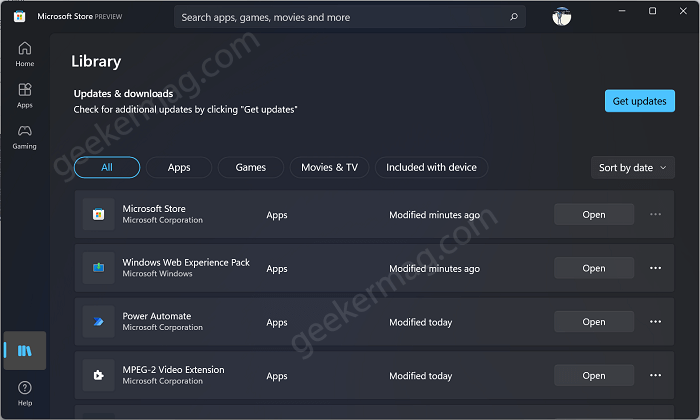Screen dimensions: 700x420
Task: Minimize the Microsoft Store window
Action: [x=621, y=11]
